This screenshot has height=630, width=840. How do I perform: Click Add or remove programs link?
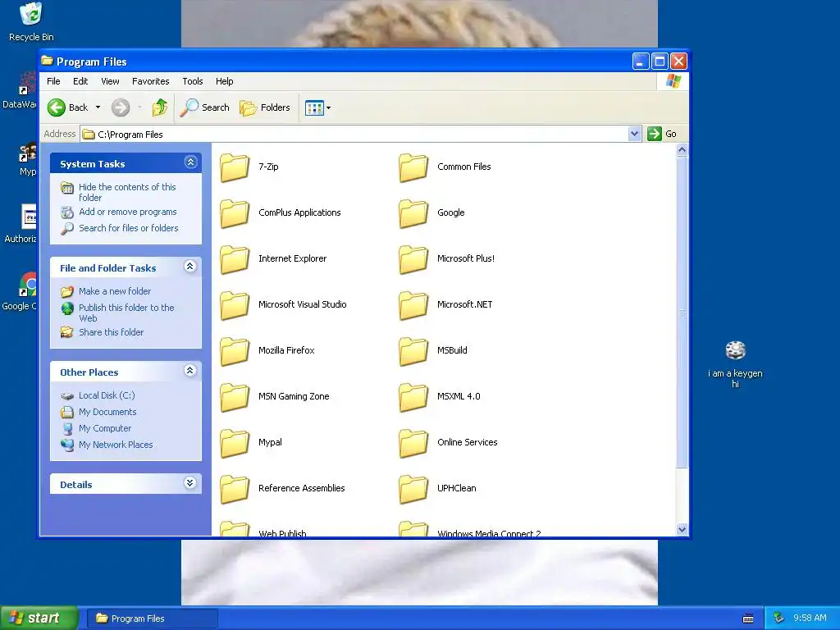coord(127,212)
